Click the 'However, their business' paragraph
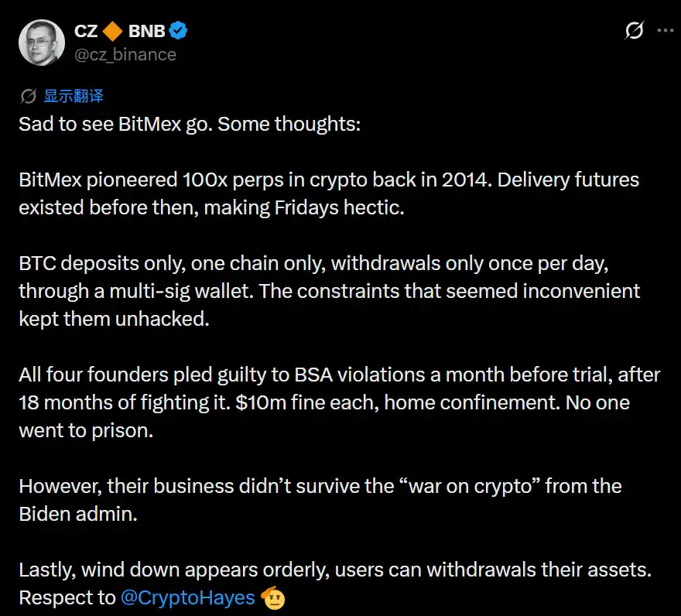This screenshot has width=681, height=616. (x=320, y=500)
